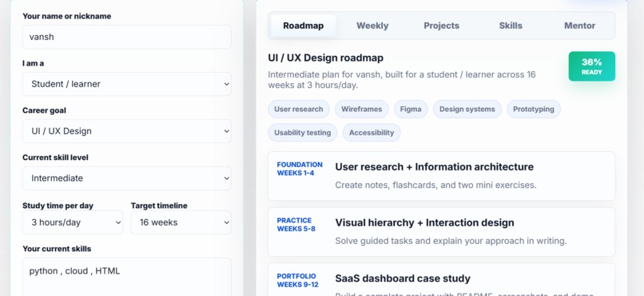This screenshot has width=644, height=296.
Task: Open the Target timeline 16 weeks dropdown
Action: point(181,222)
